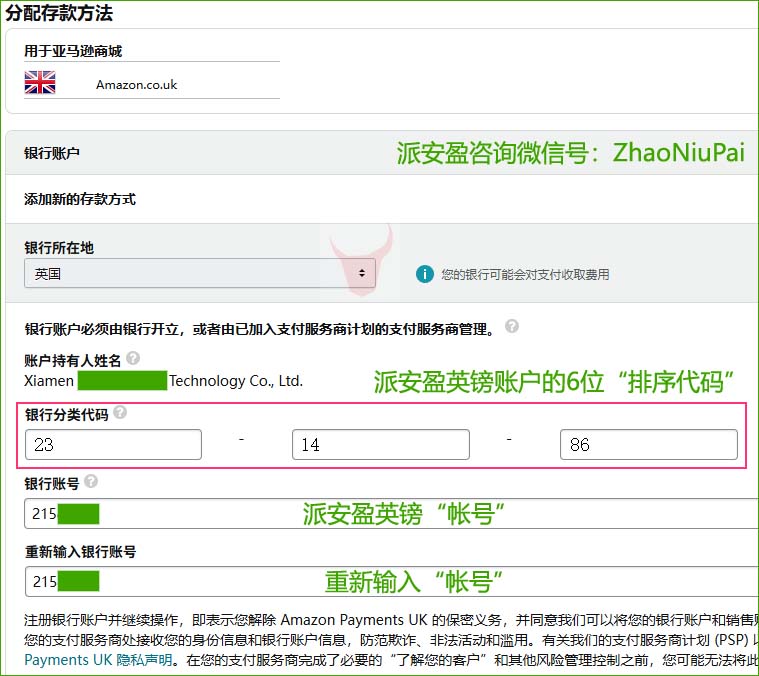Click the Amazon.co.uk marketplace text
The width and height of the screenshot is (759, 676).
137,85
